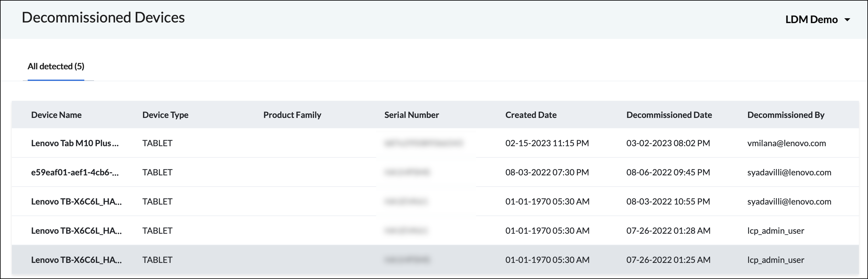Click the 08-06-2022 09:45 PM decommissioned date

pos(668,172)
